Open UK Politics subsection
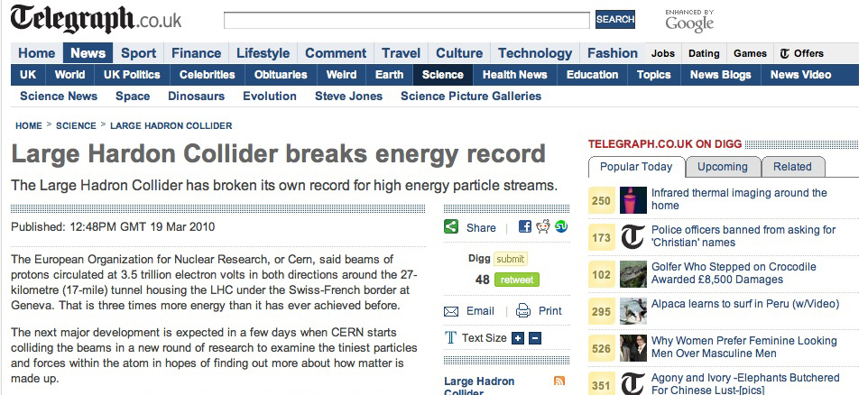This screenshot has height=395, width=868. (132, 75)
